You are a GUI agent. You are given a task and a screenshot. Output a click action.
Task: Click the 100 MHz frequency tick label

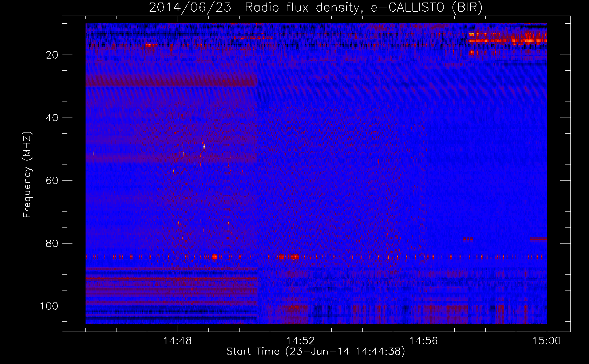49,306
